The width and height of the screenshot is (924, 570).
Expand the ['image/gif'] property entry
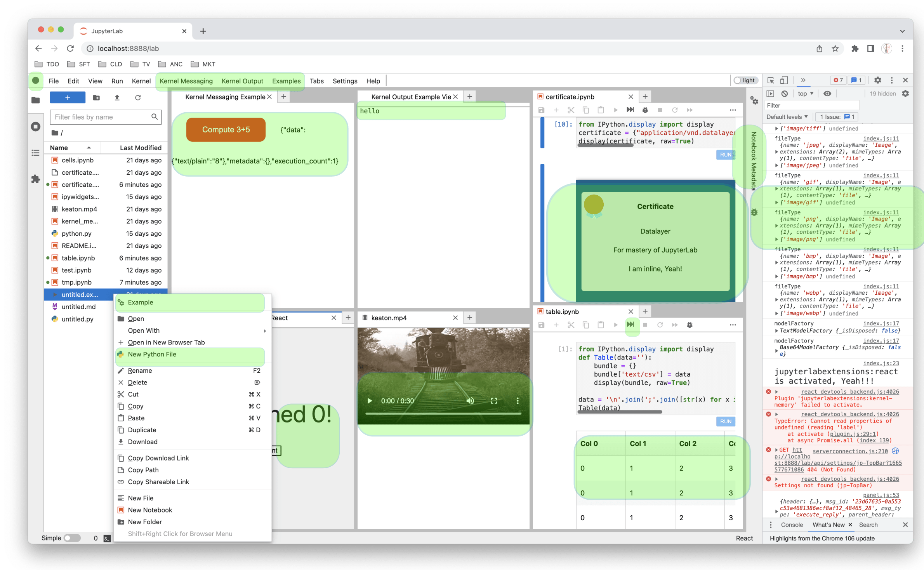point(778,202)
